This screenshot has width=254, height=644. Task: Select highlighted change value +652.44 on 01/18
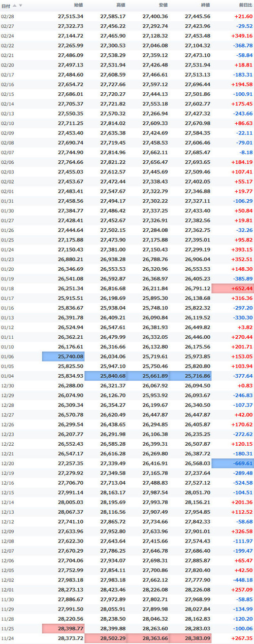pos(233,288)
